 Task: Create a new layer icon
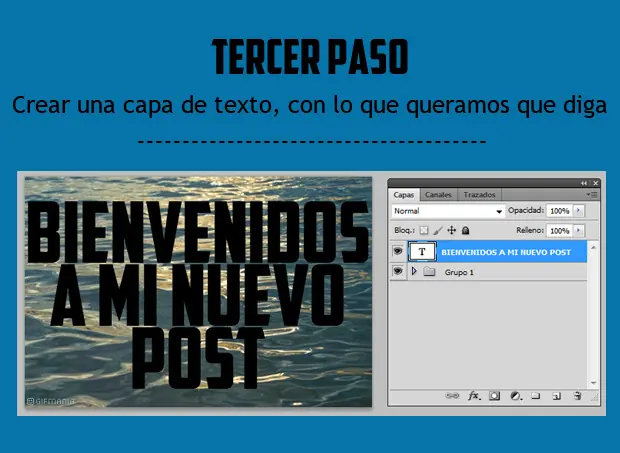[x=556, y=396]
